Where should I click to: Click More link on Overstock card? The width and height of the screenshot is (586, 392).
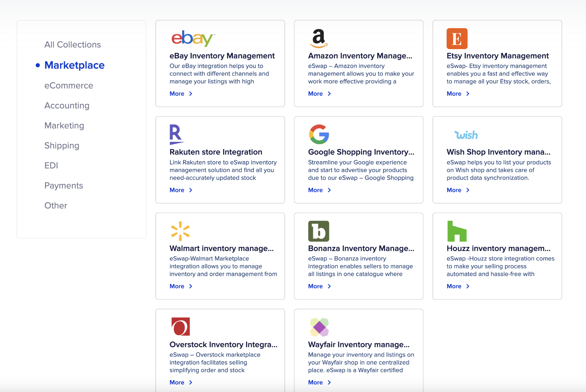tap(181, 382)
